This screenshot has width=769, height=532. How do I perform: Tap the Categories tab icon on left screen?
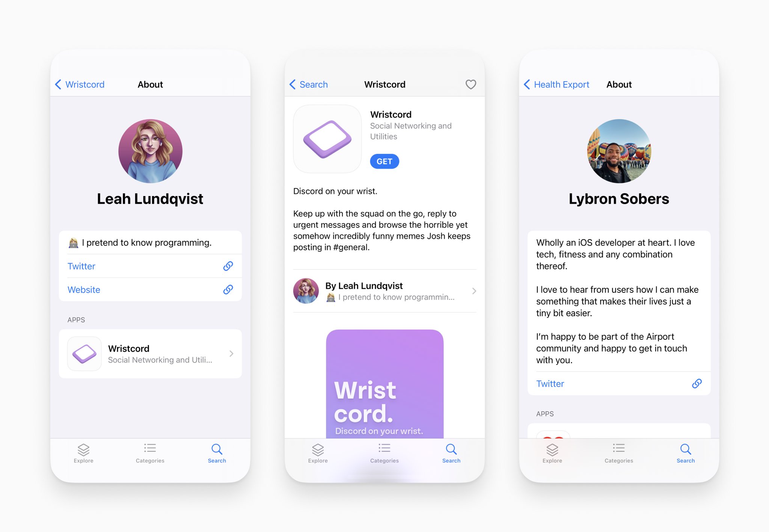click(x=149, y=450)
